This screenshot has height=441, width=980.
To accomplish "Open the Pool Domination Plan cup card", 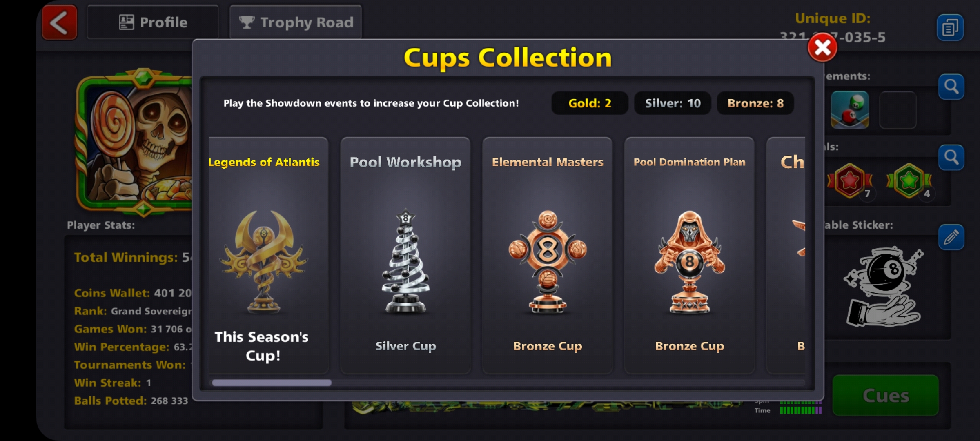I will [x=689, y=255].
